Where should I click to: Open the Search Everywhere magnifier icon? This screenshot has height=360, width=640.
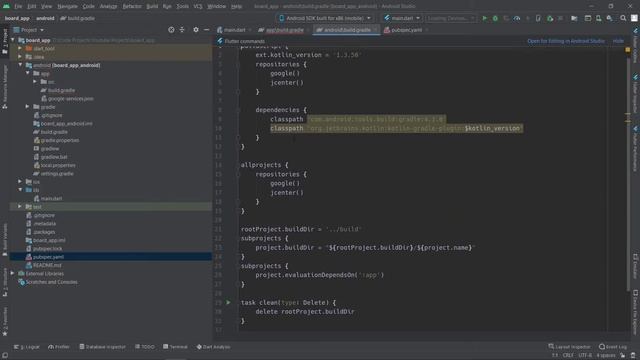point(623,18)
